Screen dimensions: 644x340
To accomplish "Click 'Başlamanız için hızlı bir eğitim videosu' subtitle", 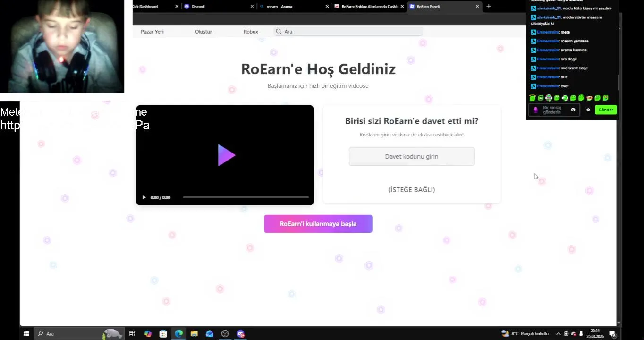I will click(318, 86).
